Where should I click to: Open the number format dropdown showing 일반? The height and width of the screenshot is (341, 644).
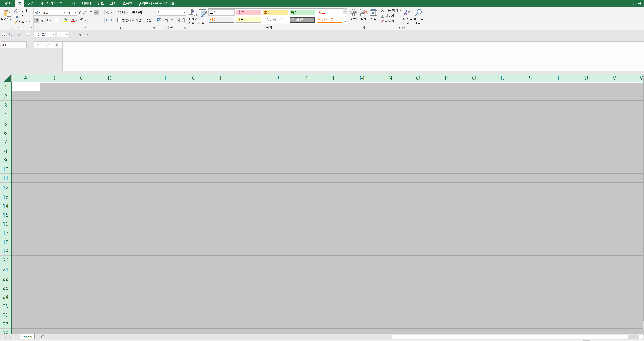184,13
